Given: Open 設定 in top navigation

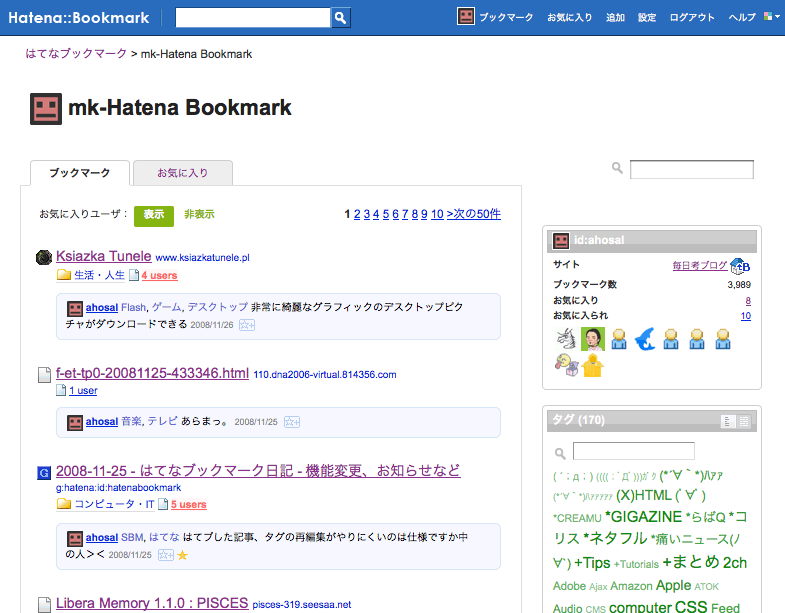Looking at the screenshot, I should click(x=647, y=17).
